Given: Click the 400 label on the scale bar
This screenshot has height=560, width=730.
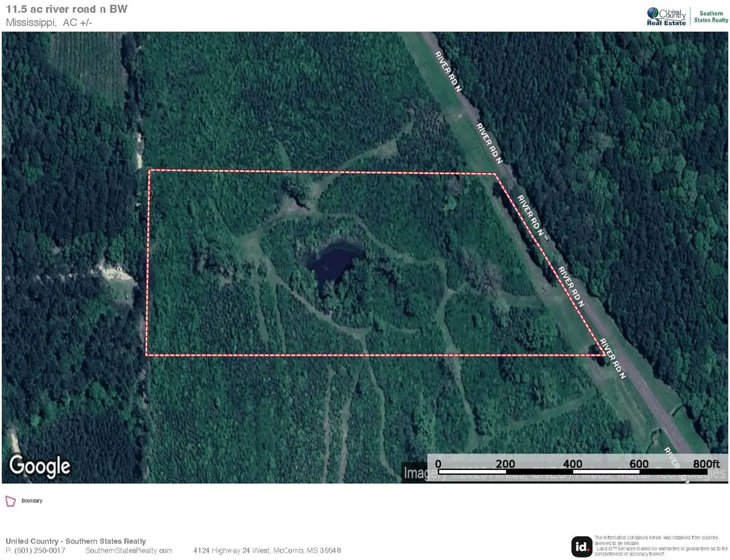Looking at the screenshot, I should tap(572, 463).
